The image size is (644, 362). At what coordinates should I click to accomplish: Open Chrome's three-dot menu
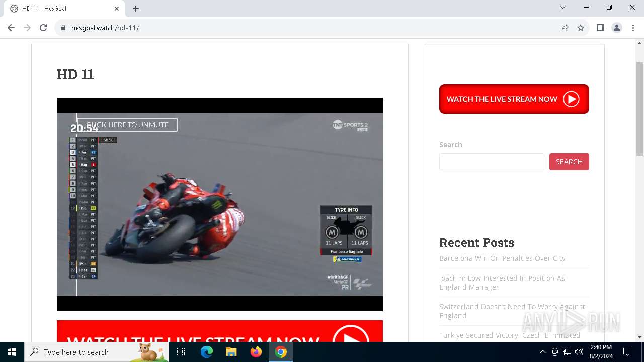(633, 28)
